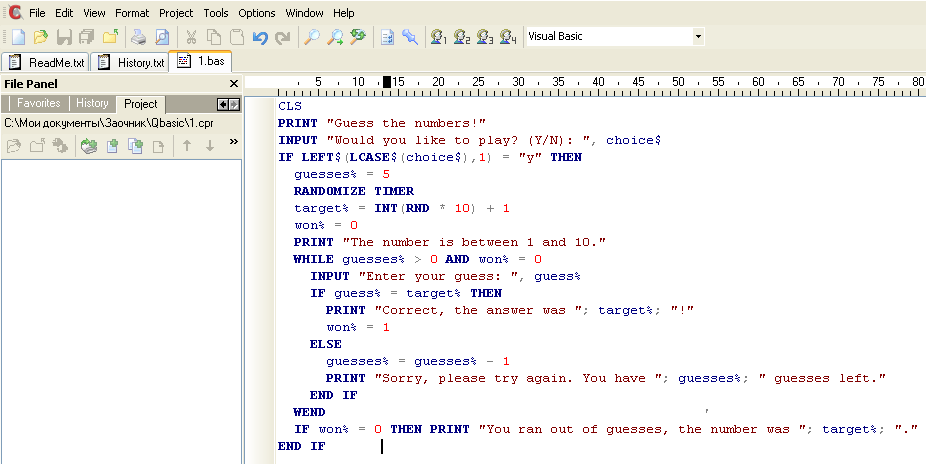926x464 pixels.
Task: Select the 1.bas document tab
Action: (201, 61)
